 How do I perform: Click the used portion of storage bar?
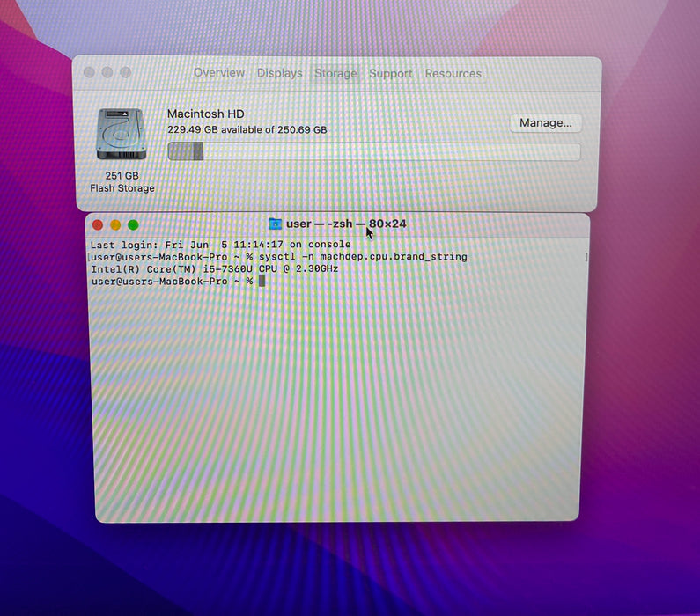coord(185,151)
